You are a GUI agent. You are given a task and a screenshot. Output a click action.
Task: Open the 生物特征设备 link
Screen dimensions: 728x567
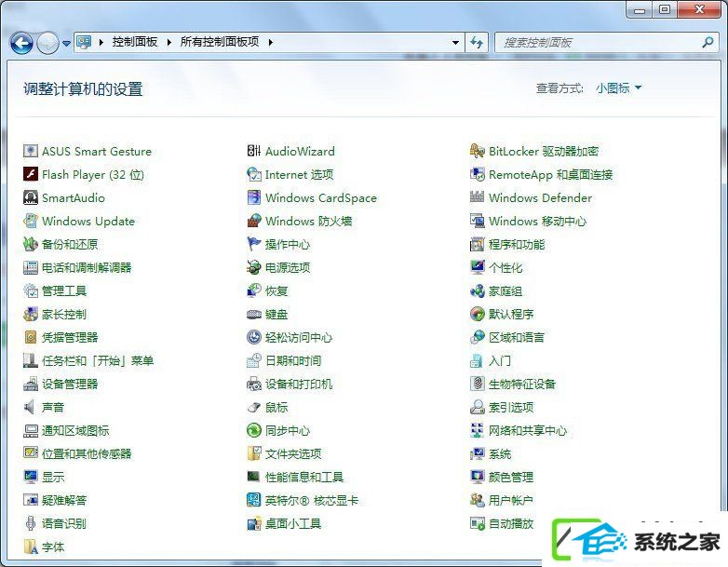[522, 384]
